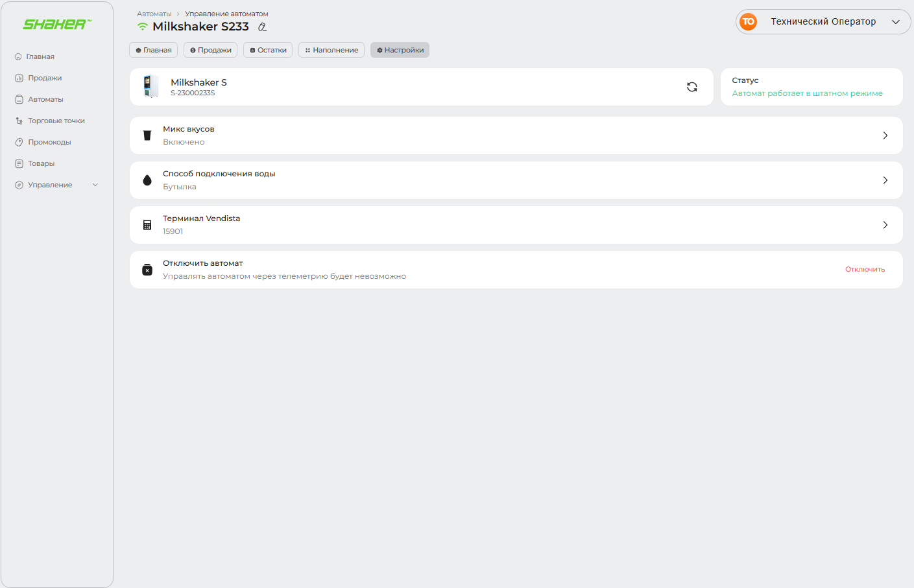Open Терминал Vendista setting with arrow
The width and height of the screenshot is (914, 588).
click(x=885, y=225)
